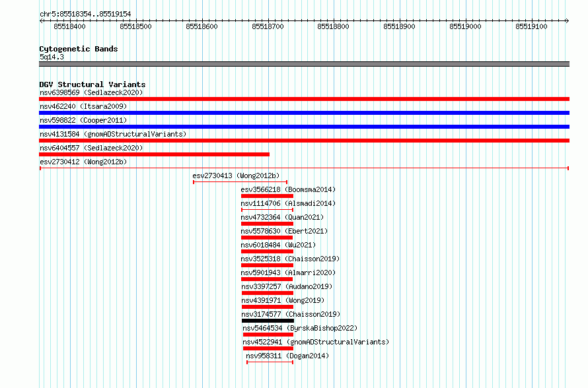588x388 pixels.
Task: Click the thin red line under esv2730412
Action: coord(304,168)
